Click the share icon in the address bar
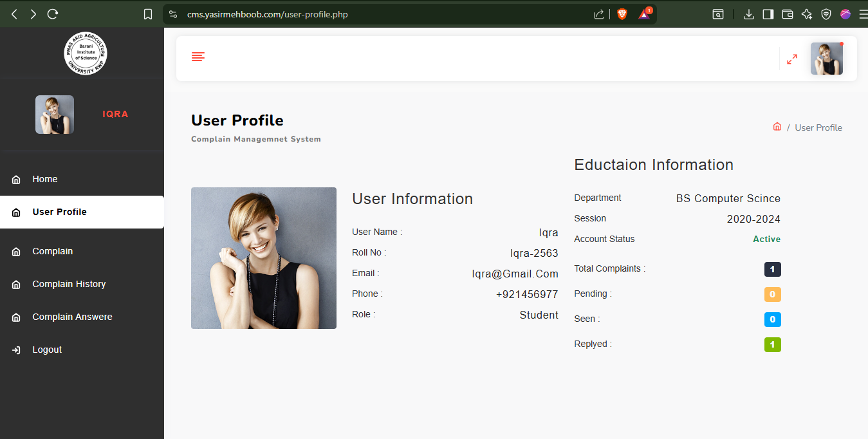The image size is (868, 439). 598,14
